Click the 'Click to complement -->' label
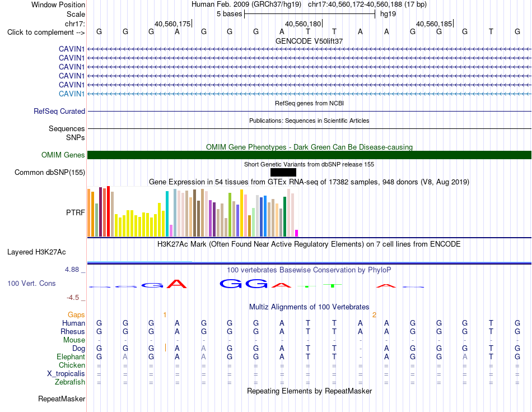 coord(46,33)
